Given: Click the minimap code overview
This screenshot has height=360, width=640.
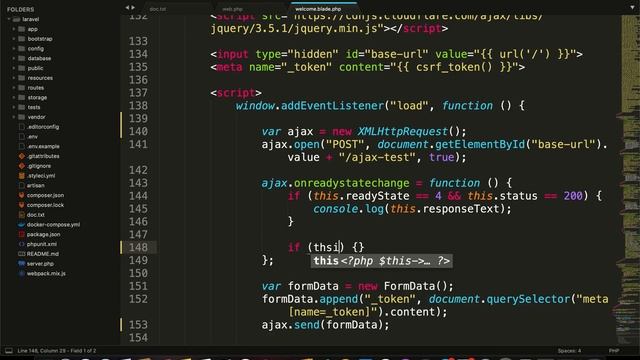Looking at the screenshot, I should [630, 180].
